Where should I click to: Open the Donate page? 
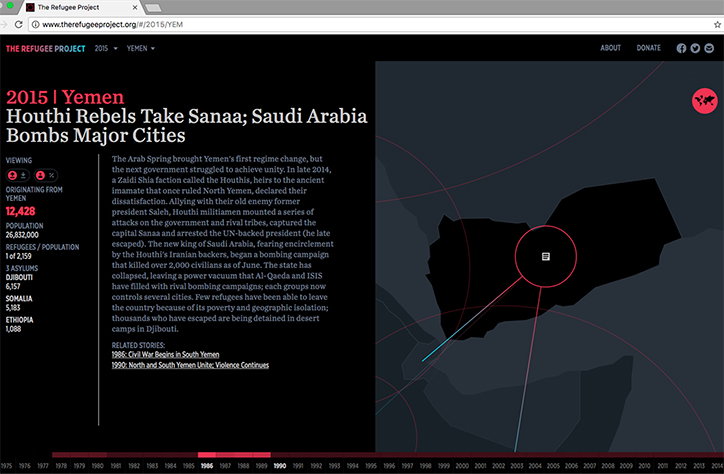pyautogui.click(x=648, y=48)
